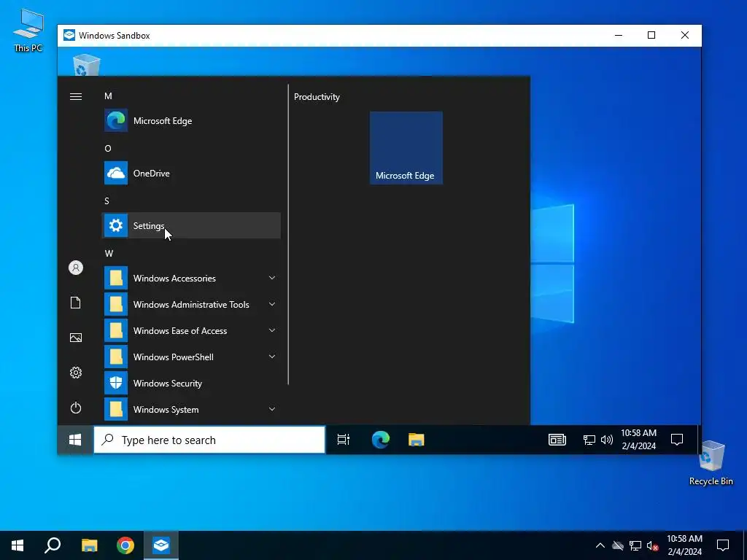The image size is (747, 560).
Task: Open Pictures from the Start sidebar
Action: click(x=76, y=338)
